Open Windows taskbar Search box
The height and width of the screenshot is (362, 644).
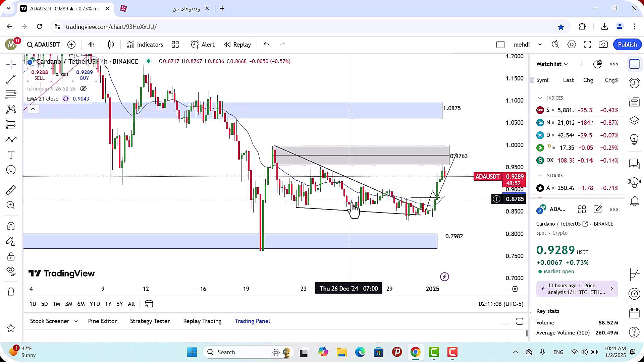pyautogui.click(x=248, y=352)
